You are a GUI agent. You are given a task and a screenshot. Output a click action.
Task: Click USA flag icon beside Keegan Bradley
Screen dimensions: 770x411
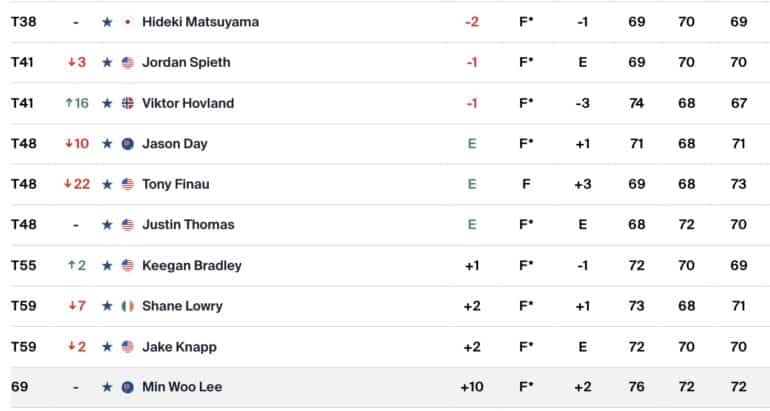coord(128,266)
